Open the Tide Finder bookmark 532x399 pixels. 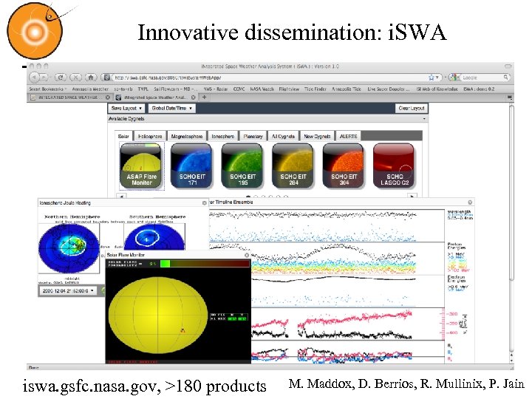[316, 89]
